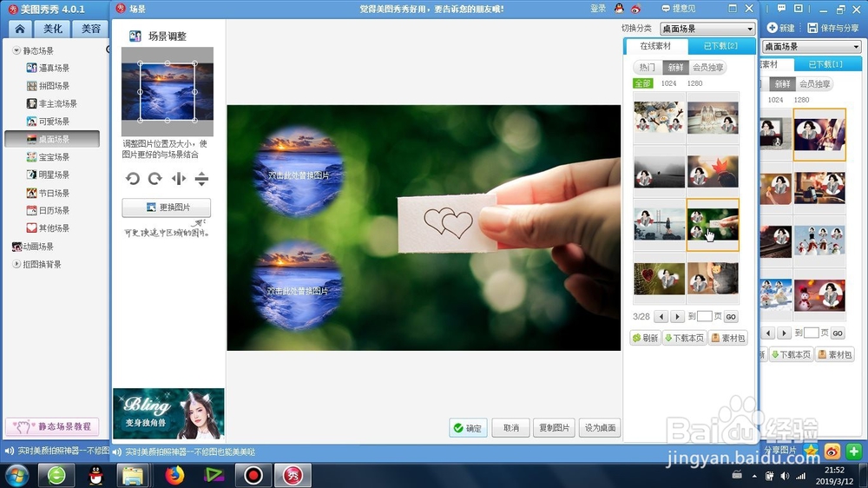868x488 pixels.
Task: Click the 设为桌面 button
Action: coord(600,427)
